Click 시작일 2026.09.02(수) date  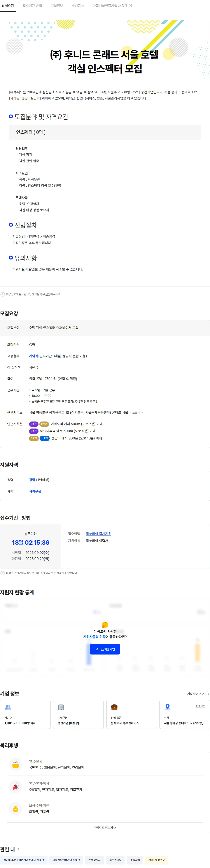(x=37, y=553)
